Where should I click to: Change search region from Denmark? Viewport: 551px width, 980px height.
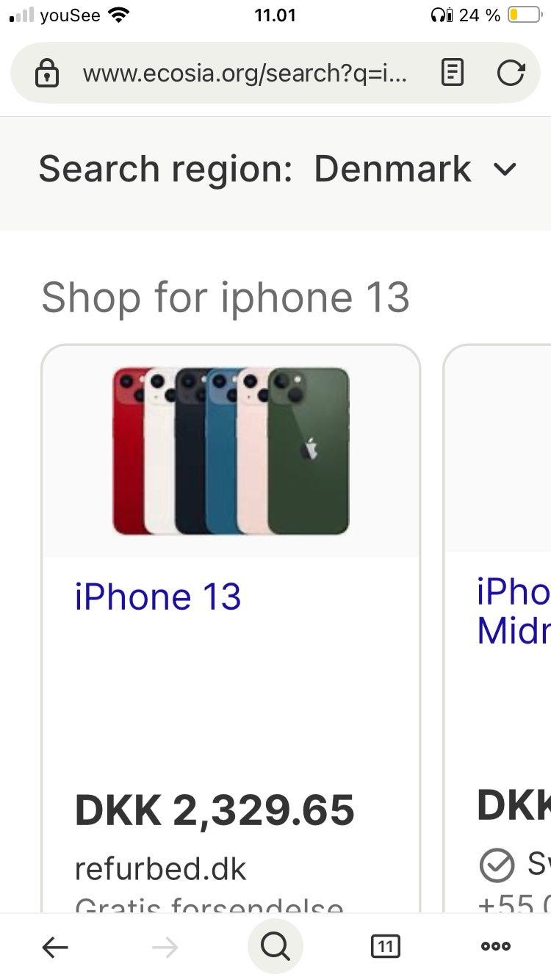tap(393, 169)
